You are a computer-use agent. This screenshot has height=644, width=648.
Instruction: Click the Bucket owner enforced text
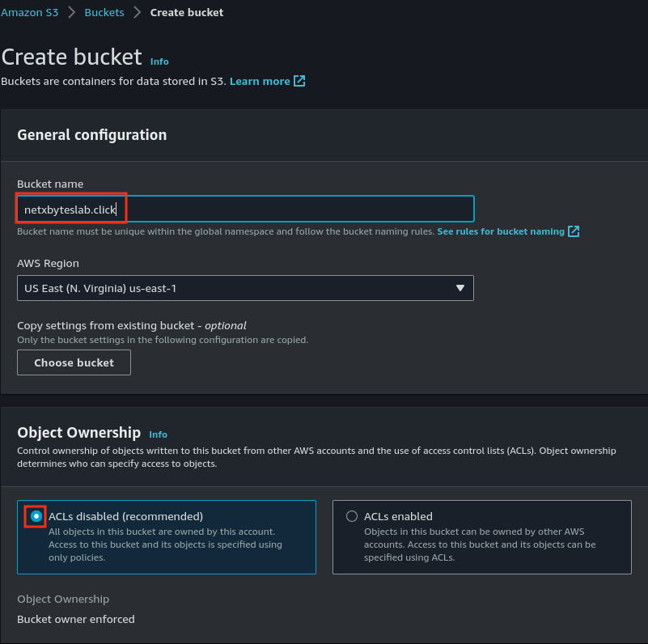76,619
